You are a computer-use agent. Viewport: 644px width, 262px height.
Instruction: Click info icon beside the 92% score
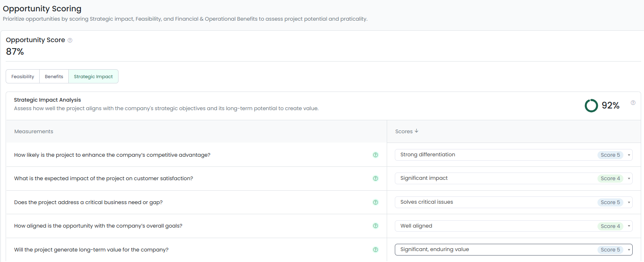[x=633, y=103]
